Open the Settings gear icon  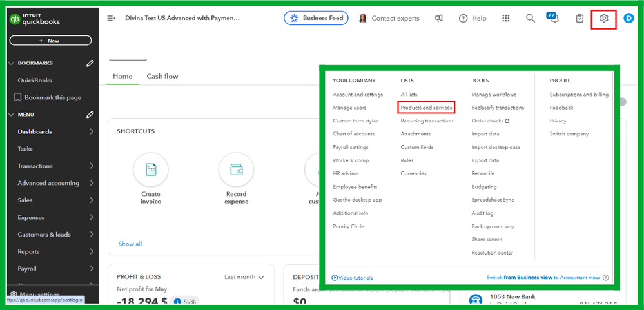click(x=604, y=19)
